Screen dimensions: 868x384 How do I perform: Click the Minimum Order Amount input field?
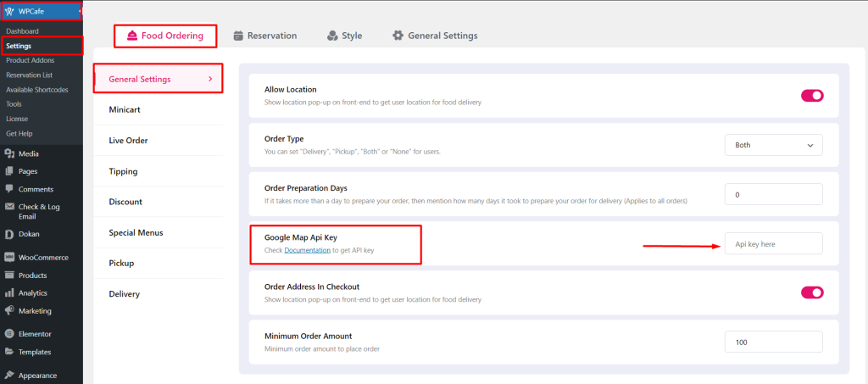click(773, 342)
